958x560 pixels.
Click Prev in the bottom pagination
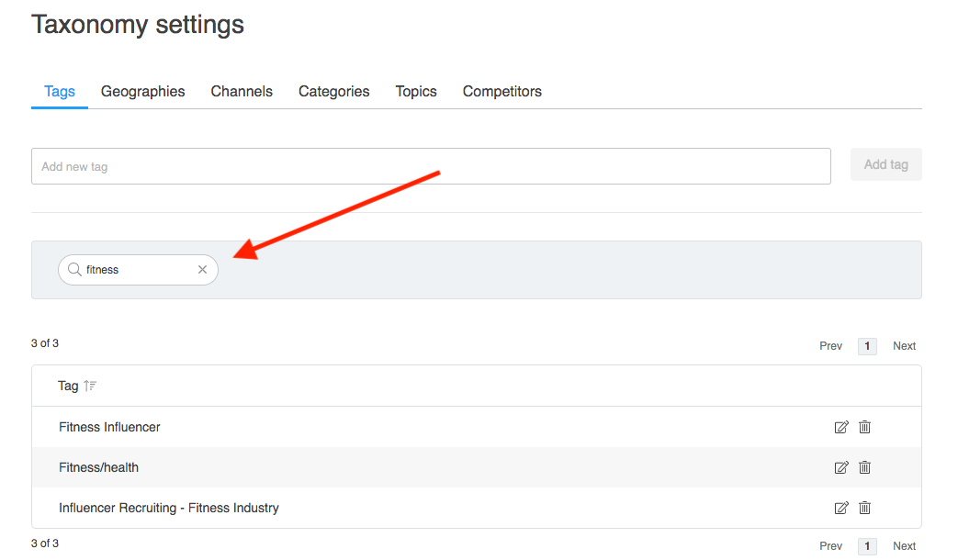(x=830, y=545)
